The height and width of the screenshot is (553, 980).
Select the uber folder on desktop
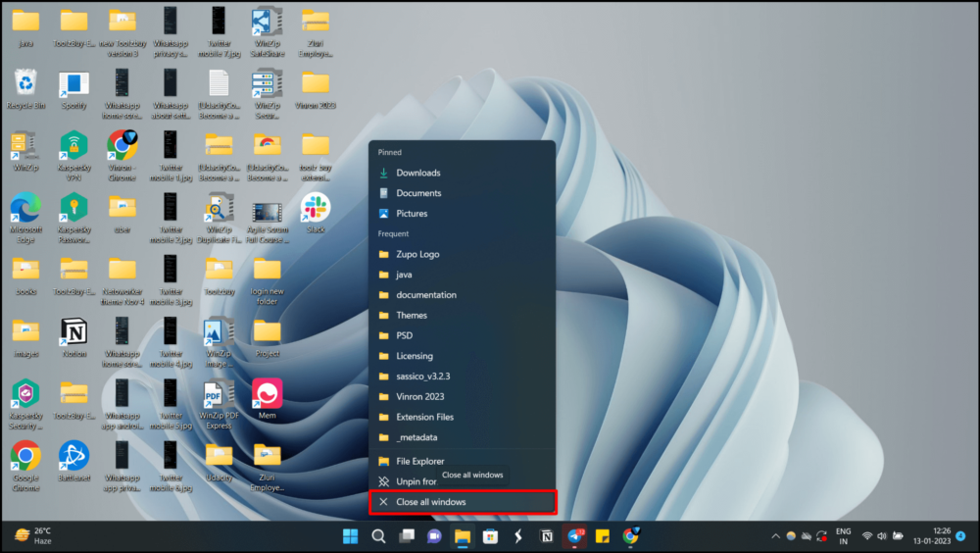122,214
